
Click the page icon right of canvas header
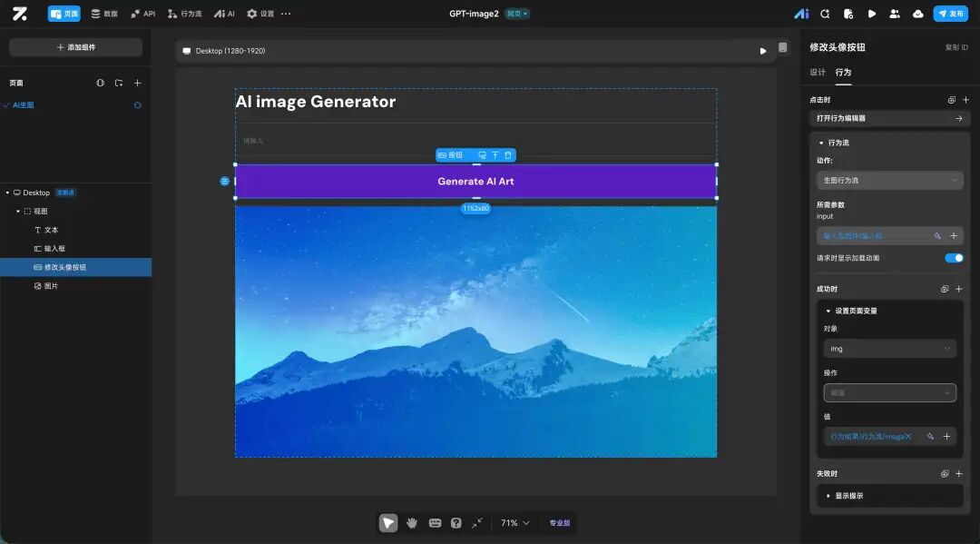[x=782, y=47]
